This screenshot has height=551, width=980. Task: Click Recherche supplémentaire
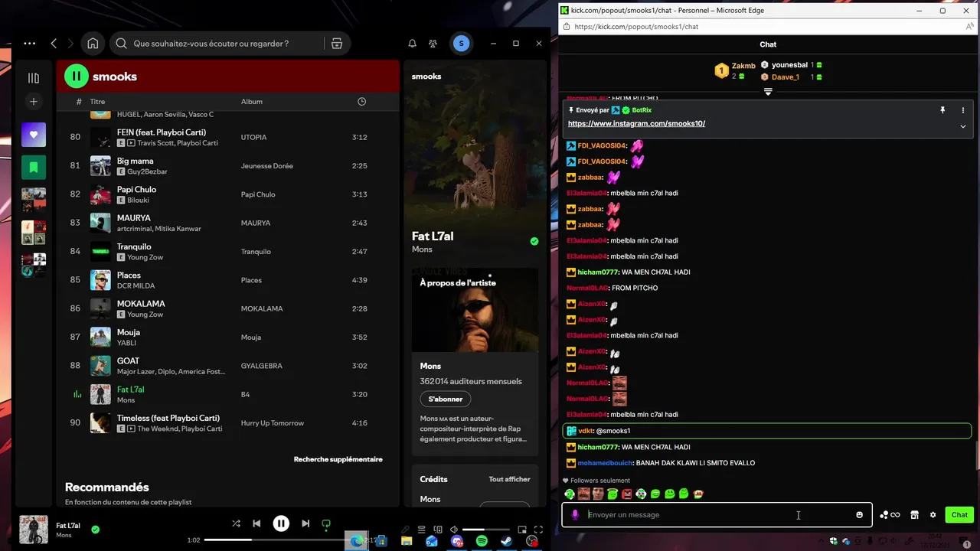click(338, 459)
